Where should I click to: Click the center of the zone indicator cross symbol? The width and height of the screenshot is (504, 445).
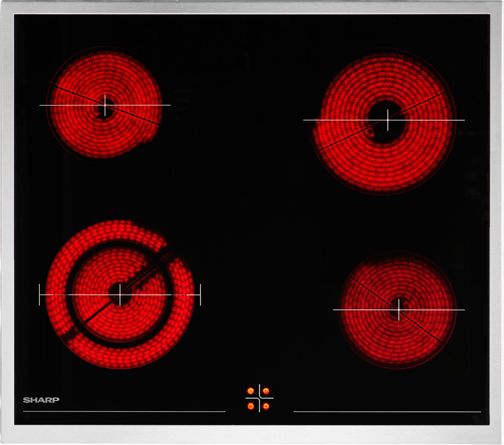point(259,398)
